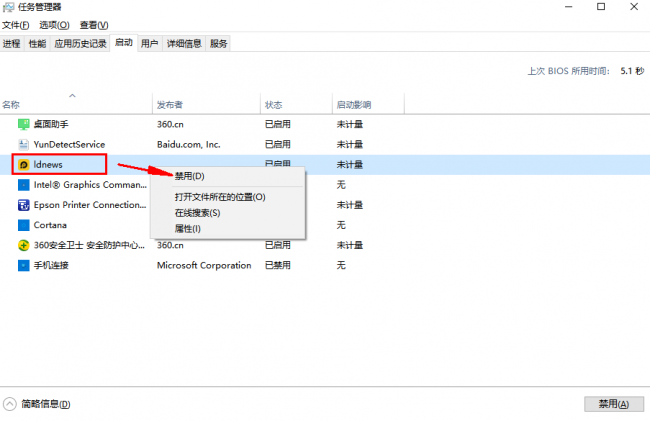Toggle sort via the arrow above 名称
Image resolution: width=650 pixels, height=421 pixels.
point(72,96)
